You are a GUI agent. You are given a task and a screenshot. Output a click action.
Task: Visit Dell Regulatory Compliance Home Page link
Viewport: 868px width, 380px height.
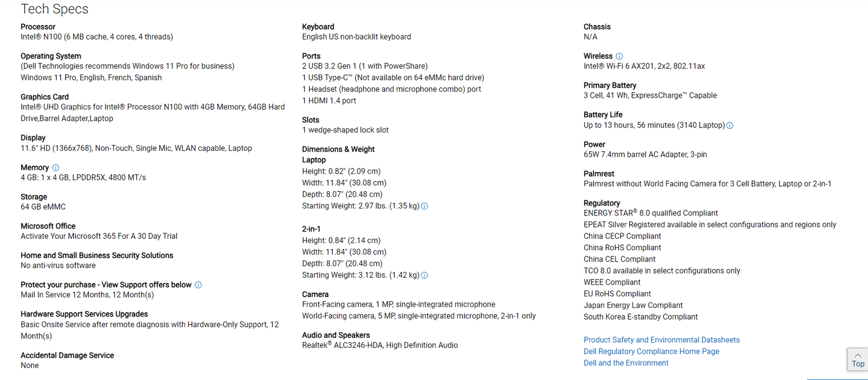651,351
